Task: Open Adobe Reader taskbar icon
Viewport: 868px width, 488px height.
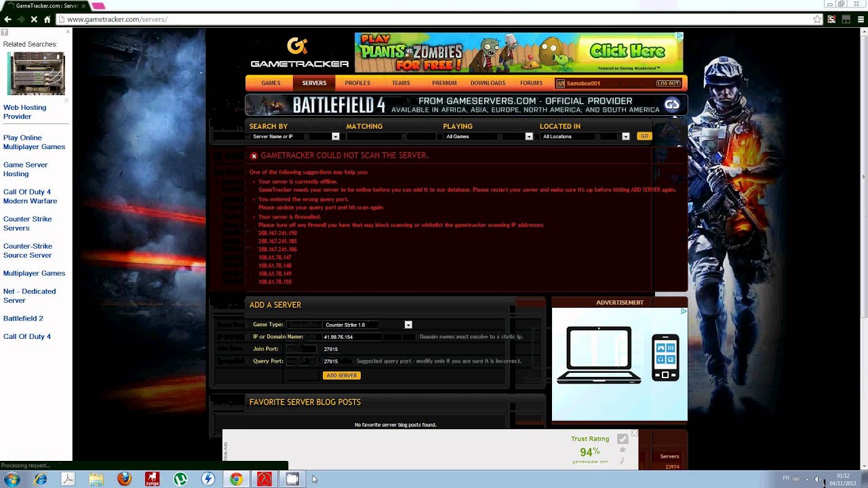Action: click(68, 479)
